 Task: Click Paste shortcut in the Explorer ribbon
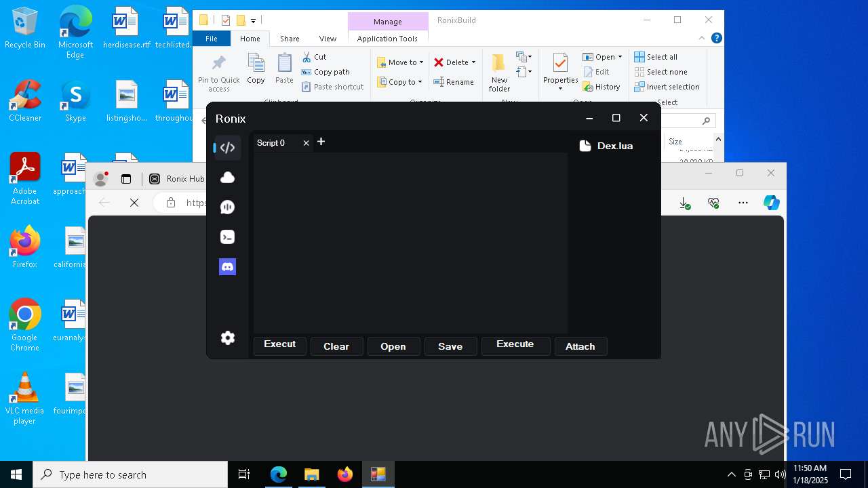(x=332, y=87)
